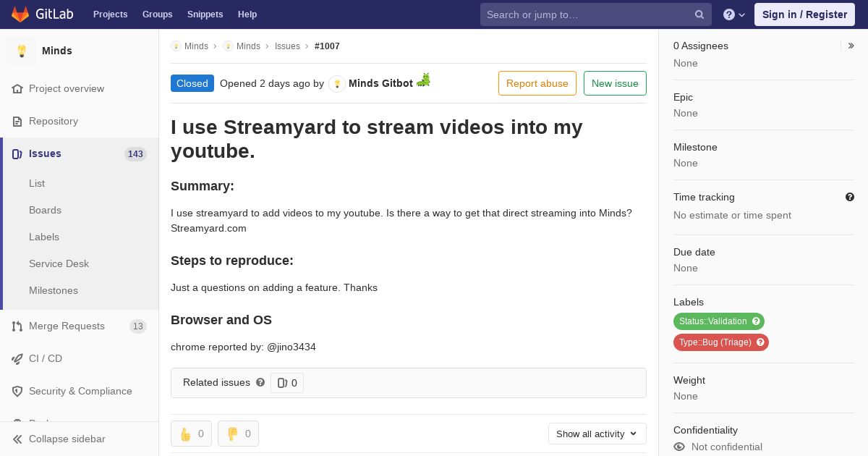Open CI / CD section
The height and width of the screenshot is (456, 868).
pos(46,358)
